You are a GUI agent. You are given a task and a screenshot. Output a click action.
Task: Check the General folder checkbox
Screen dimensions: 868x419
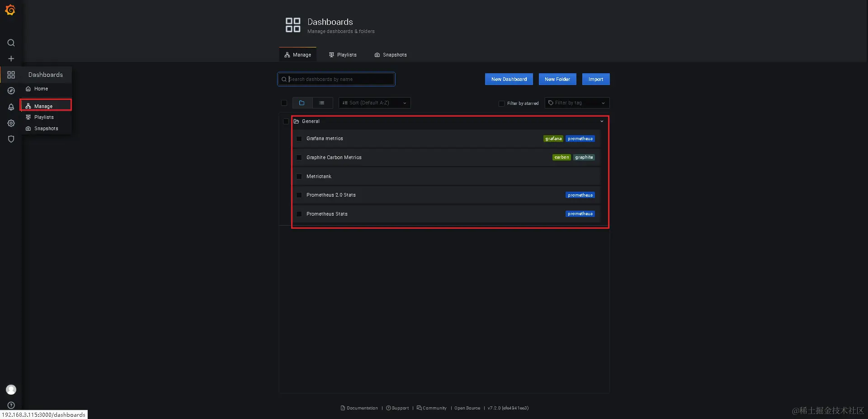(x=286, y=122)
